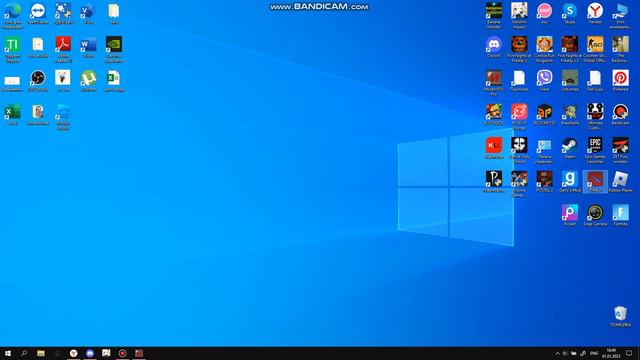Open the notification center icon
The height and width of the screenshot is (360, 640).
(629, 353)
